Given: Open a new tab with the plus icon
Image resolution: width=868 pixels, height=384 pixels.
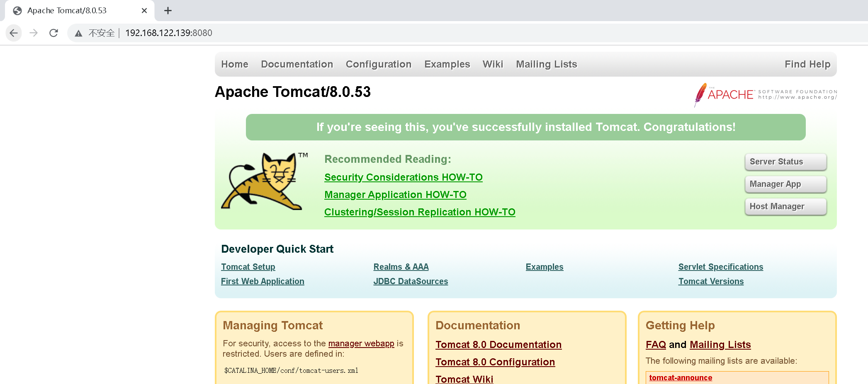Looking at the screenshot, I should tap(168, 11).
